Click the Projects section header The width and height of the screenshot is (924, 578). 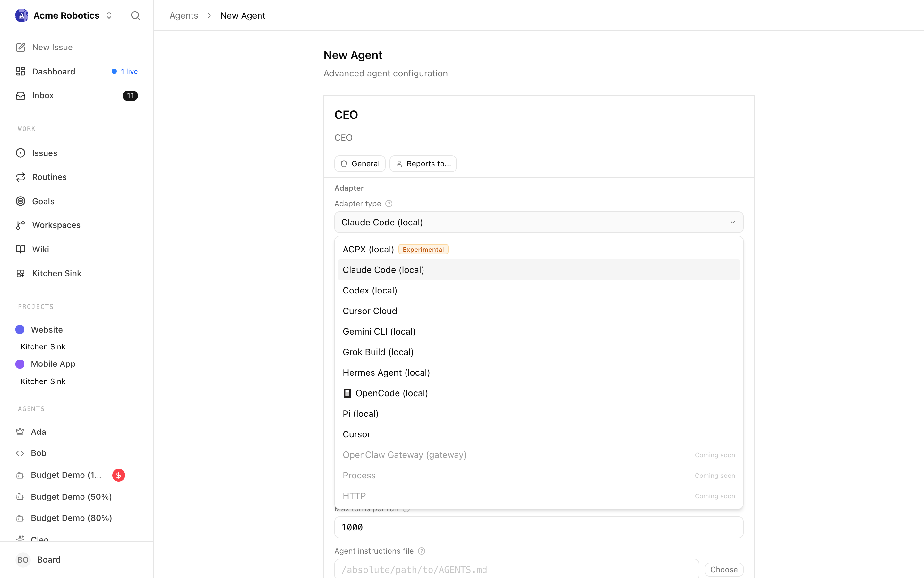[x=36, y=307]
